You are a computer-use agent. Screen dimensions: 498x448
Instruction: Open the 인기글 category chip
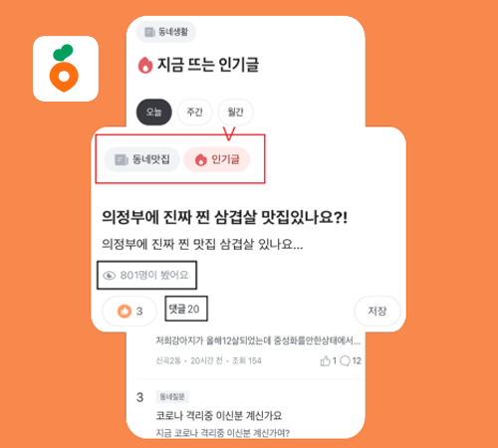coord(217,159)
